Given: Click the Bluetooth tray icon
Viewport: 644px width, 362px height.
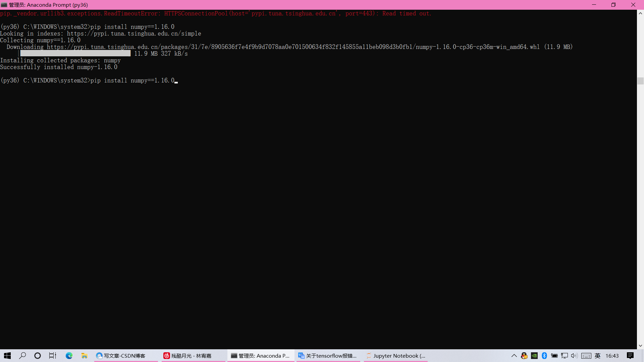Looking at the screenshot, I should (x=544, y=356).
